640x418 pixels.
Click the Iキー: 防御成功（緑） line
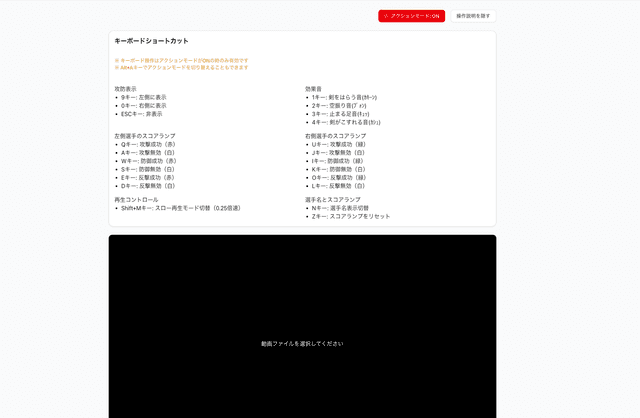point(338,161)
